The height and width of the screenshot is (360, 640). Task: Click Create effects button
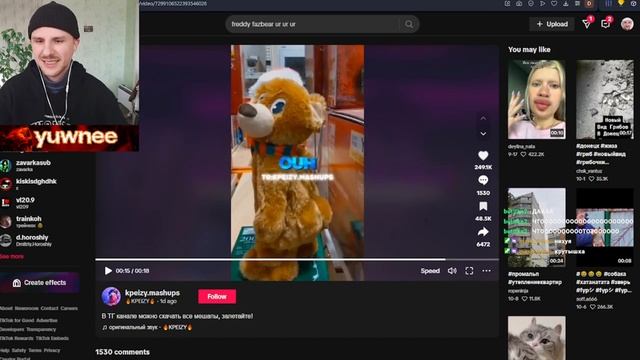click(x=40, y=282)
